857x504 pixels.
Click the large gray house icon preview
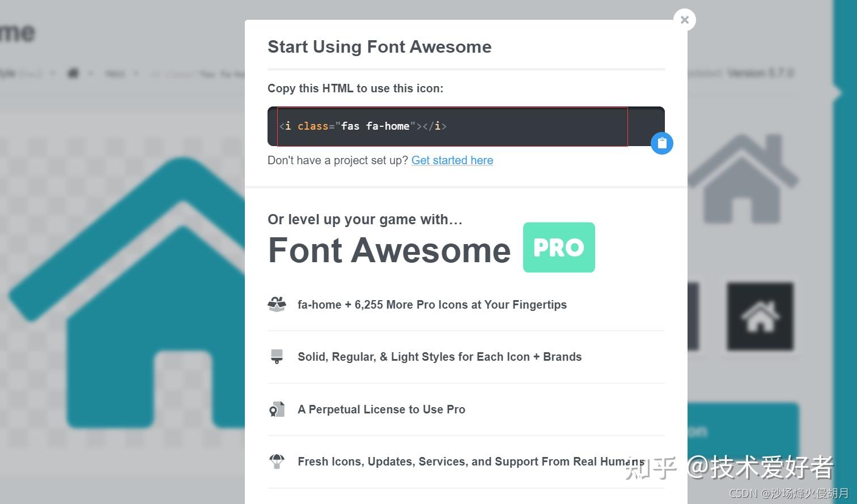click(x=743, y=179)
